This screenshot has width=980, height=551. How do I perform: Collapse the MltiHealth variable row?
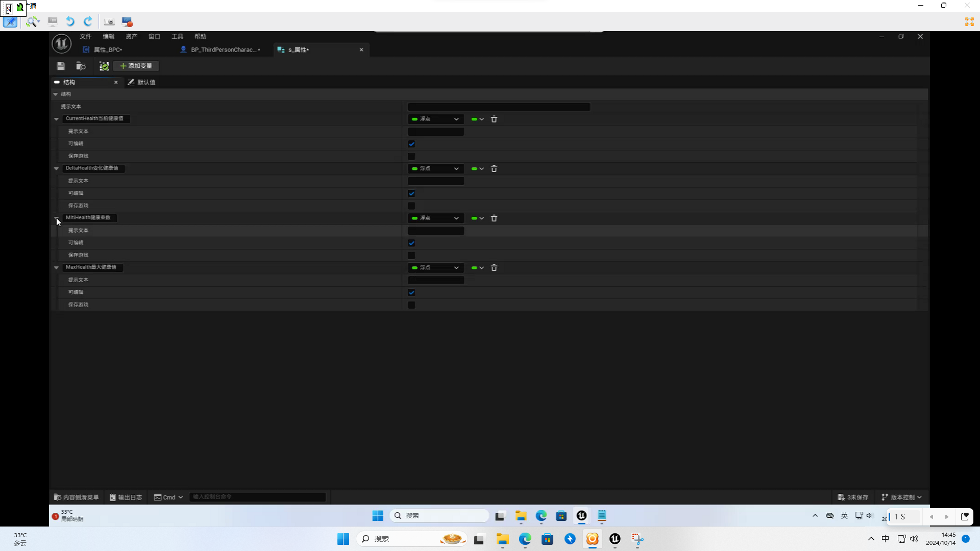point(56,218)
